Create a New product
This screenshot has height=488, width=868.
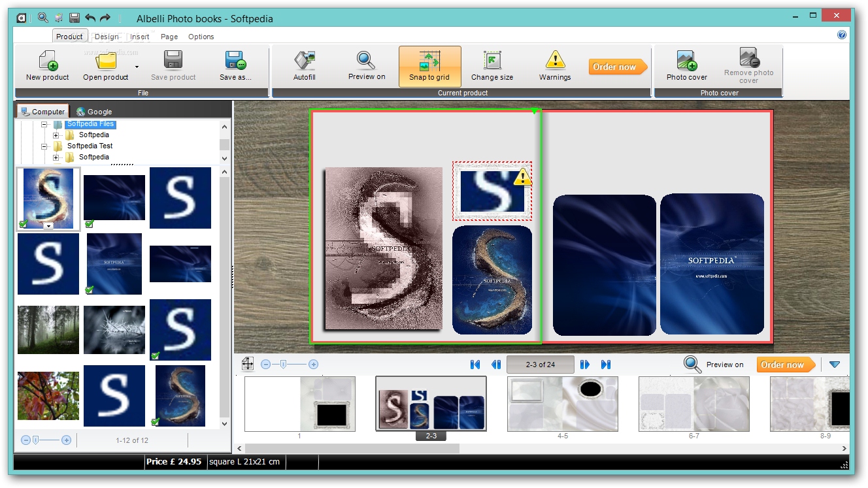(48, 65)
